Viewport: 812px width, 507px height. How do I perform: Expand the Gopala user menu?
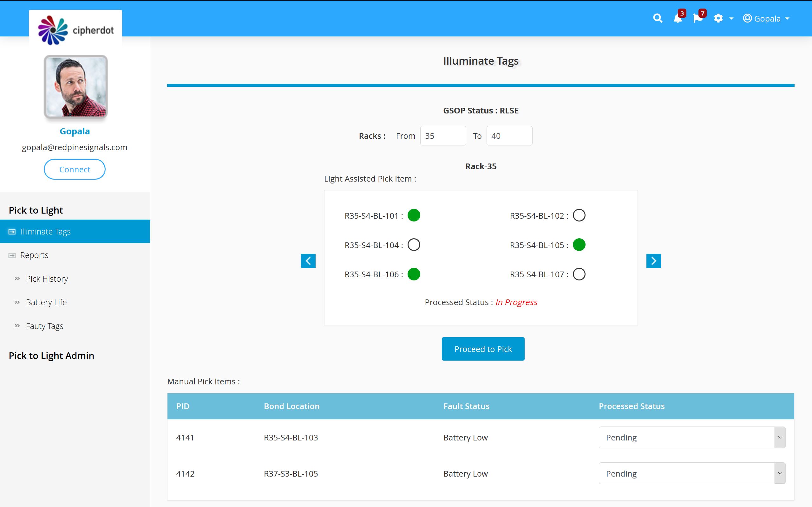point(766,18)
